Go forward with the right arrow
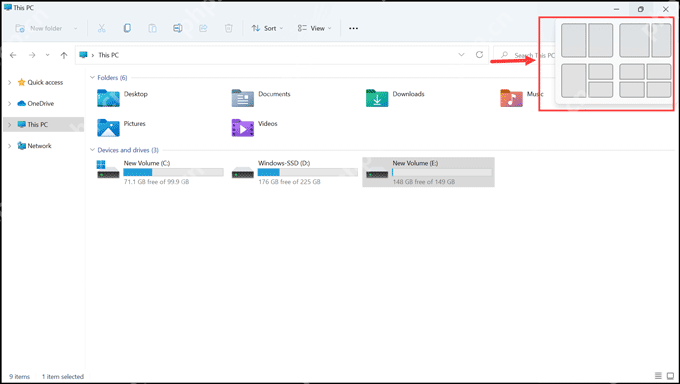 pos(32,55)
